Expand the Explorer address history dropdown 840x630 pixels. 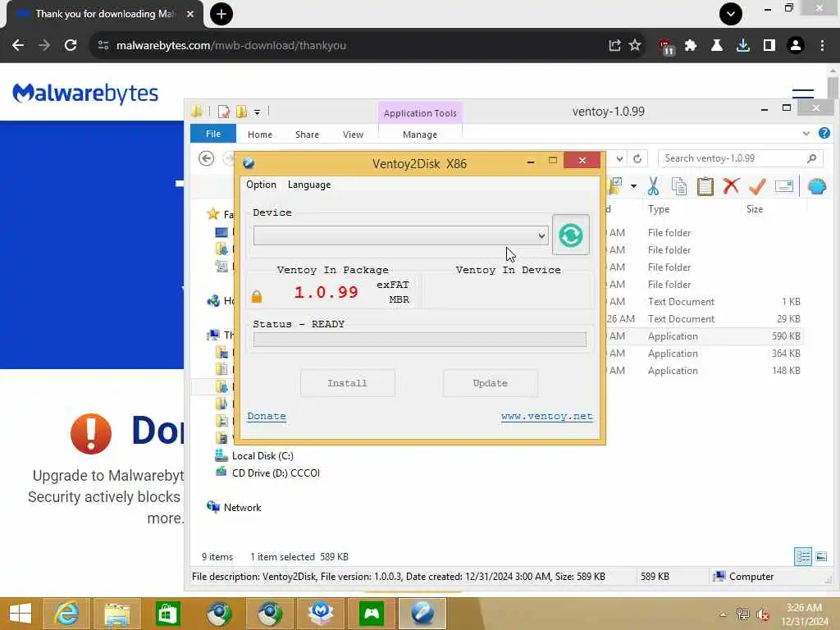tap(619, 158)
